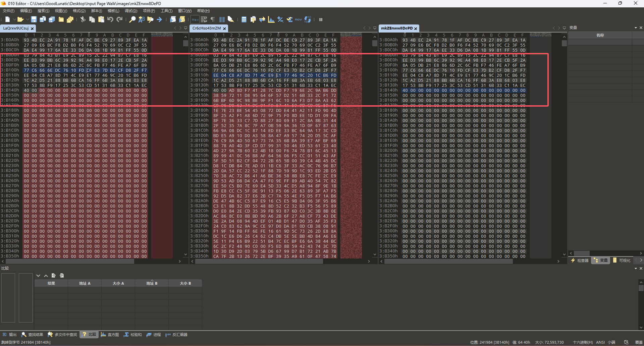Open the 工具(T) menu

(x=166, y=11)
